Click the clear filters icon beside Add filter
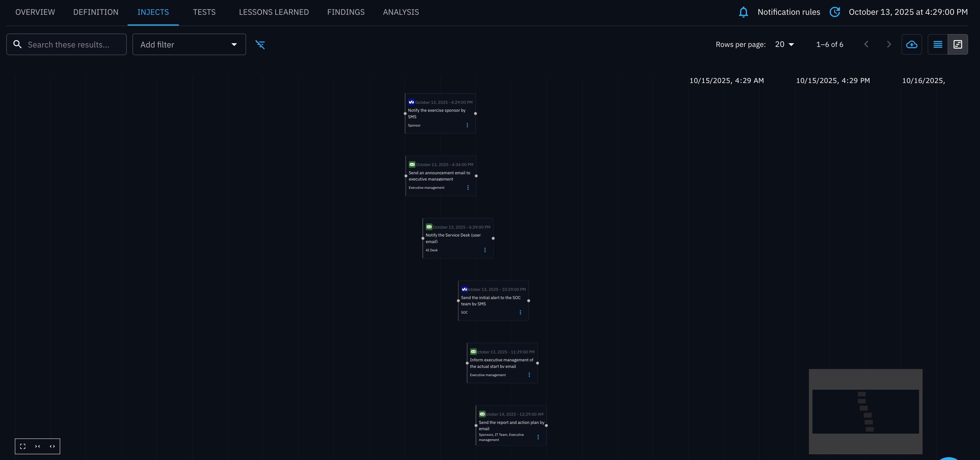This screenshot has height=460, width=980. coord(260,45)
